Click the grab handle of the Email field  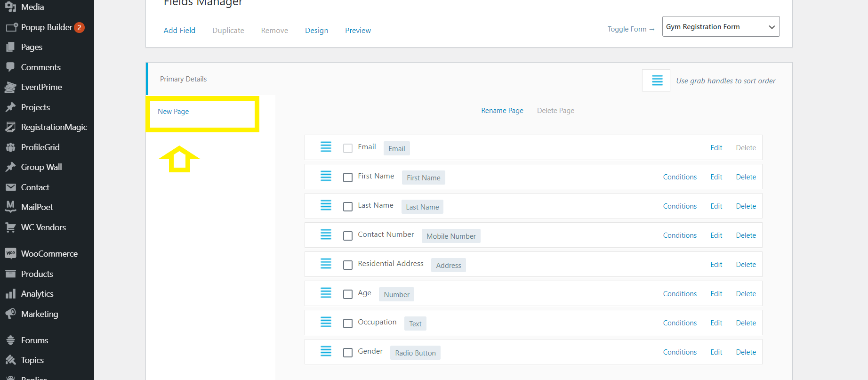pyautogui.click(x=326, y=147)
